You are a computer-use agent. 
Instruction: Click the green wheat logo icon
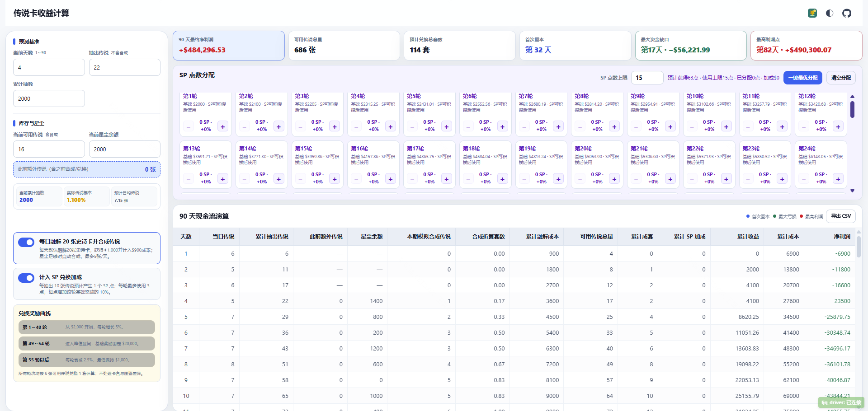pyautogui.click(x=812, y=13)
